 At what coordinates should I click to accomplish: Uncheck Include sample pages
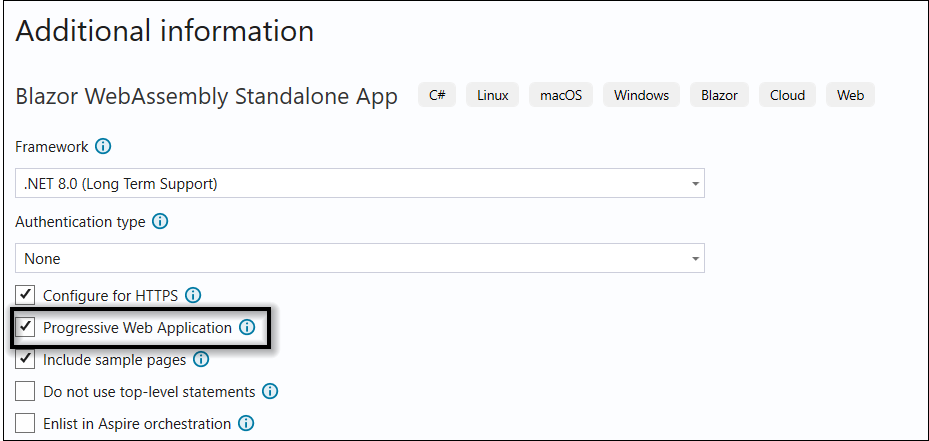pyautogui.click(x=25, y=359)
